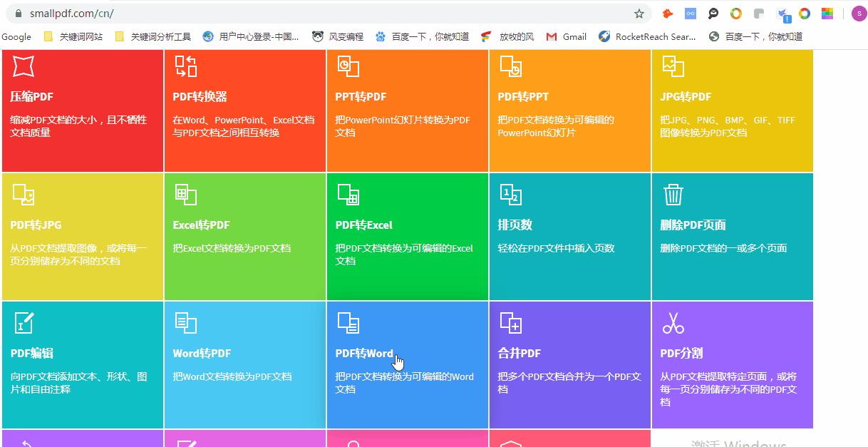The image size is (868, 447).
Task: Click the 删除PDF页面 trash can icon
Action: [673, 195]
